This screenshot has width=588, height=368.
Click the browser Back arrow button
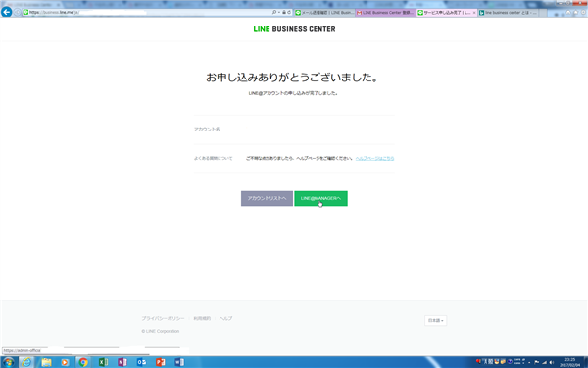point(7,12)
